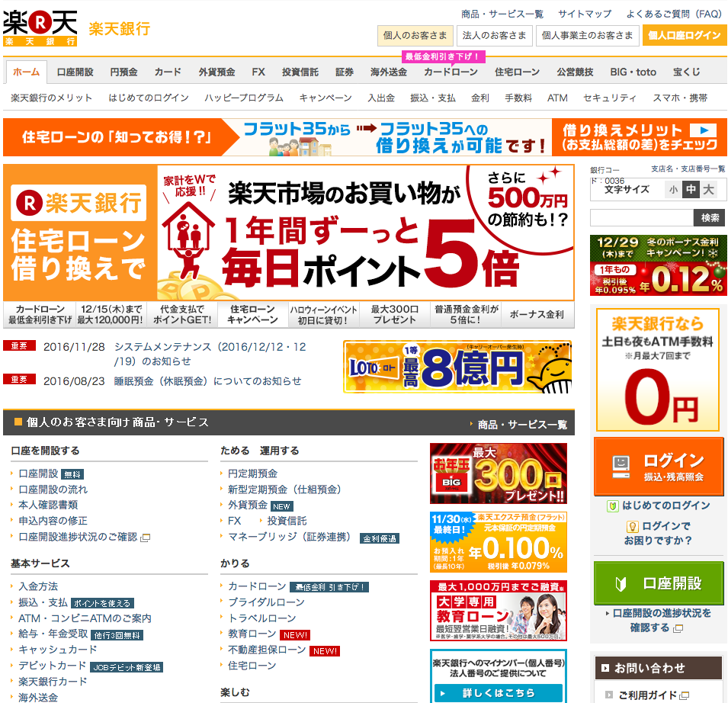The image size is (728, 703).
Task: Click the 最低金利引き下げ pink badge above カードローン
Action: 443,56
